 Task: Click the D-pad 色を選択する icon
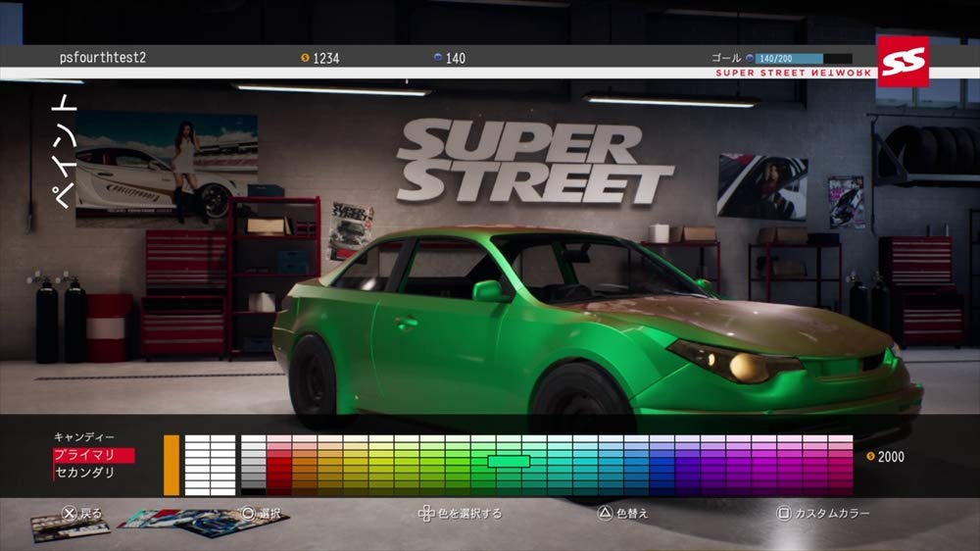425,513
